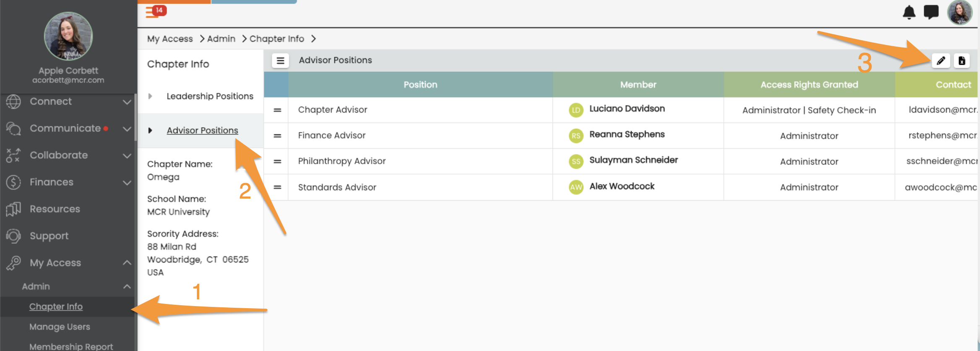
Task: Toggle the Advisor Positions panel list icon
Action: [280, 61]
